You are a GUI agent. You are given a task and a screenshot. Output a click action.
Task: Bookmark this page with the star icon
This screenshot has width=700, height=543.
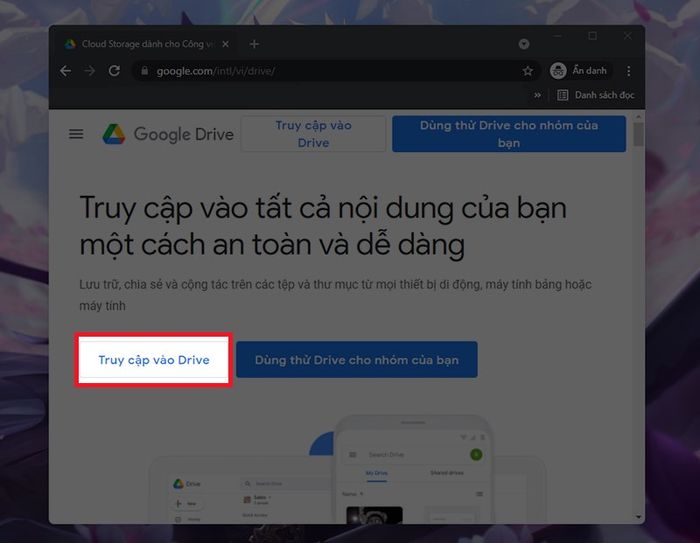click(527, 71)
